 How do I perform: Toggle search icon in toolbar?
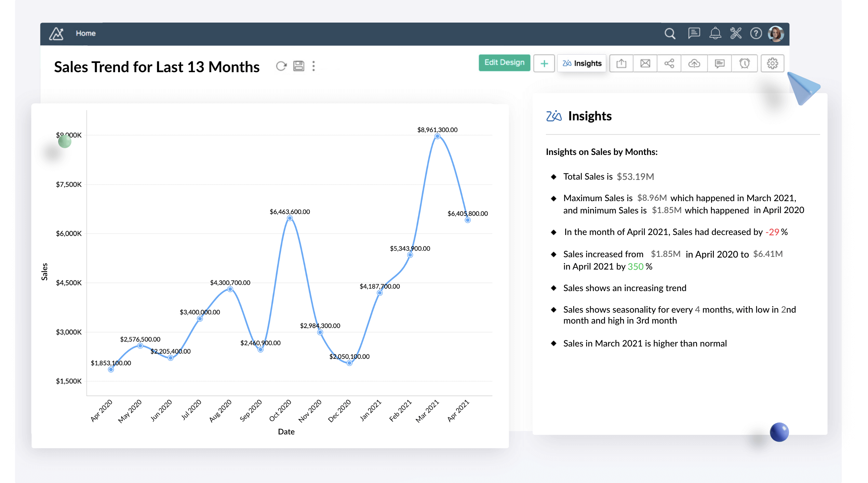tap(670, 33)
